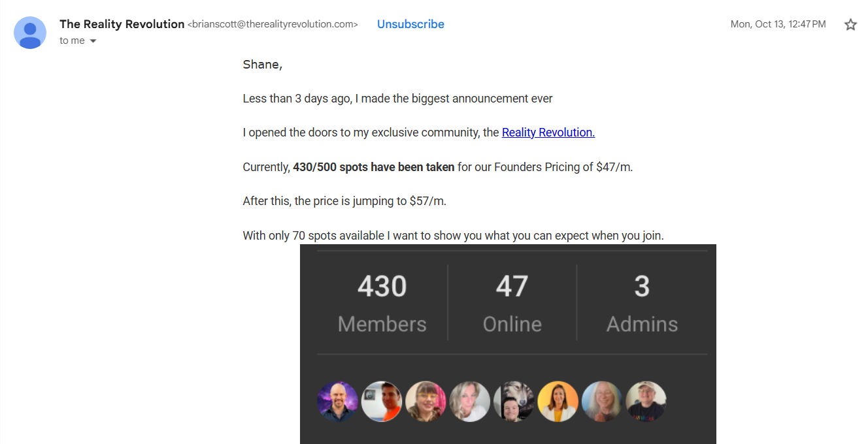Click the sender name The Reality Revolution

[x=122, y=24]
